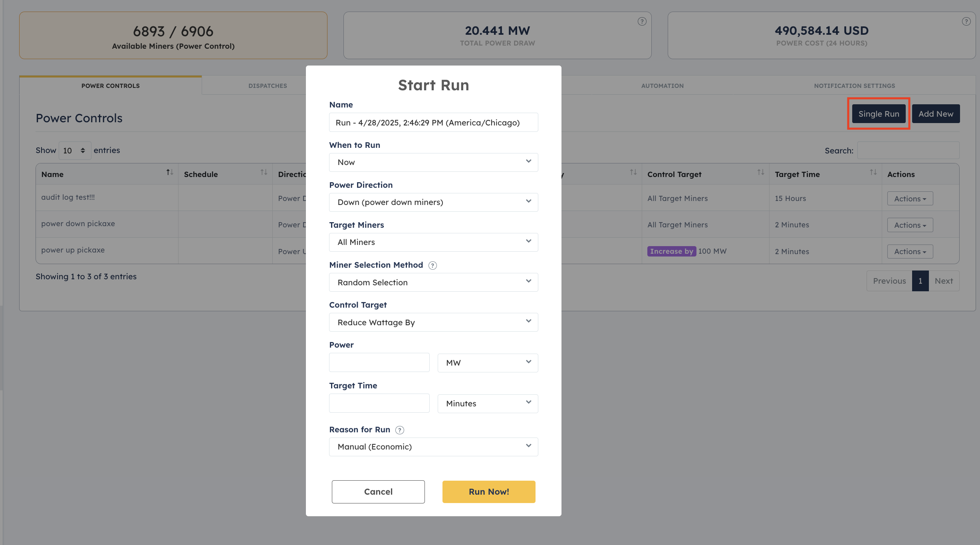This screenshot has height=545, width=980.
Task: Open Actions menu for power down pickaxe row
Action: (x=910, y=225)
